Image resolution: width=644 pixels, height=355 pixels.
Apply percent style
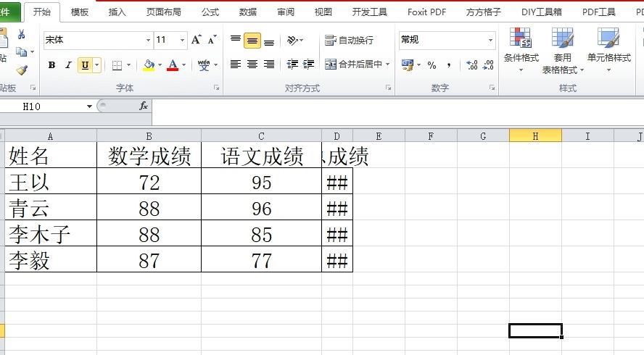(432, 65)
